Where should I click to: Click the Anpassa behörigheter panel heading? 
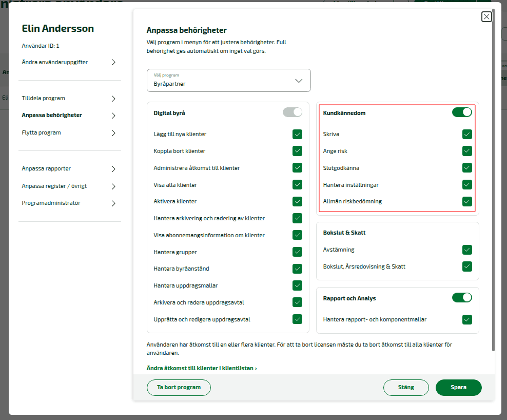(187, 30)
